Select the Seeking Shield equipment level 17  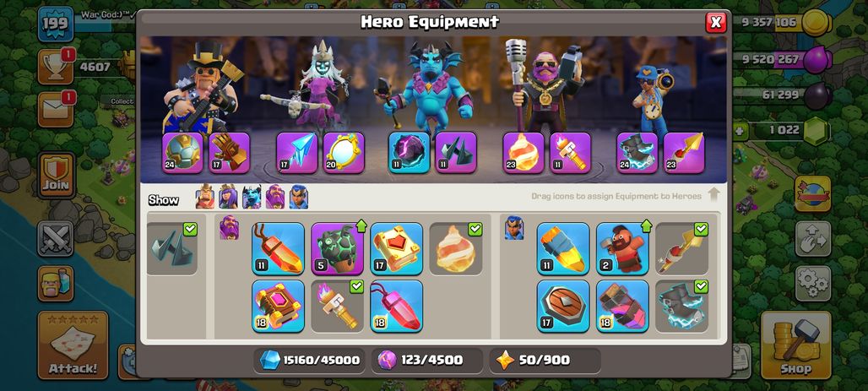pos(563,307)
